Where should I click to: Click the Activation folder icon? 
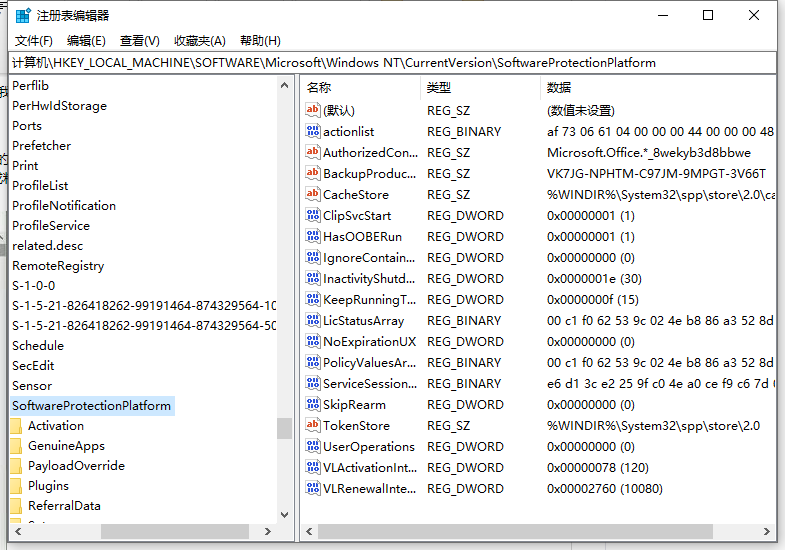coord(16,426)
